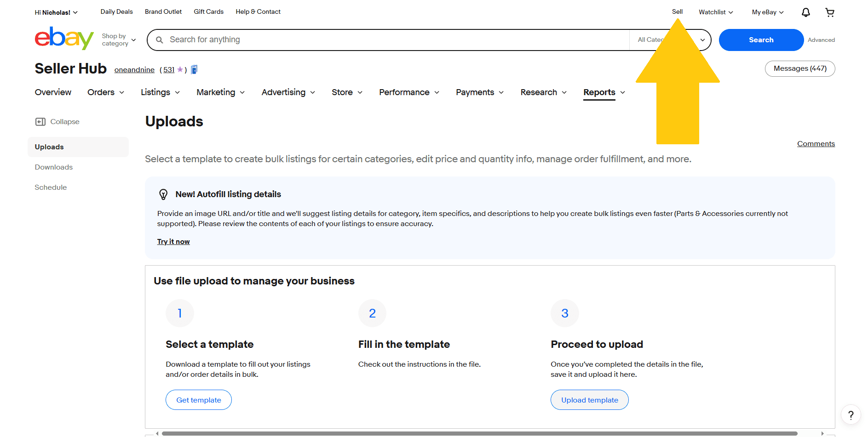Click the search magnifier icon
The height and width of the screenshot is (437, 868).
click(159, 40)
